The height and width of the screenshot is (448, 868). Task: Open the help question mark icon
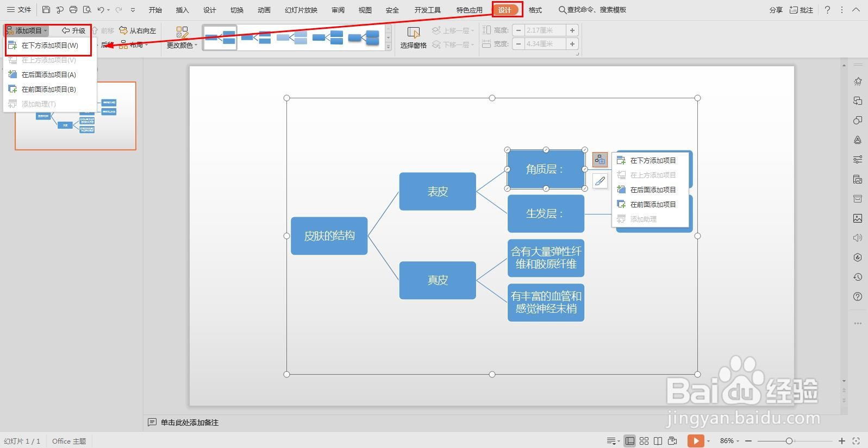(827, 10)
